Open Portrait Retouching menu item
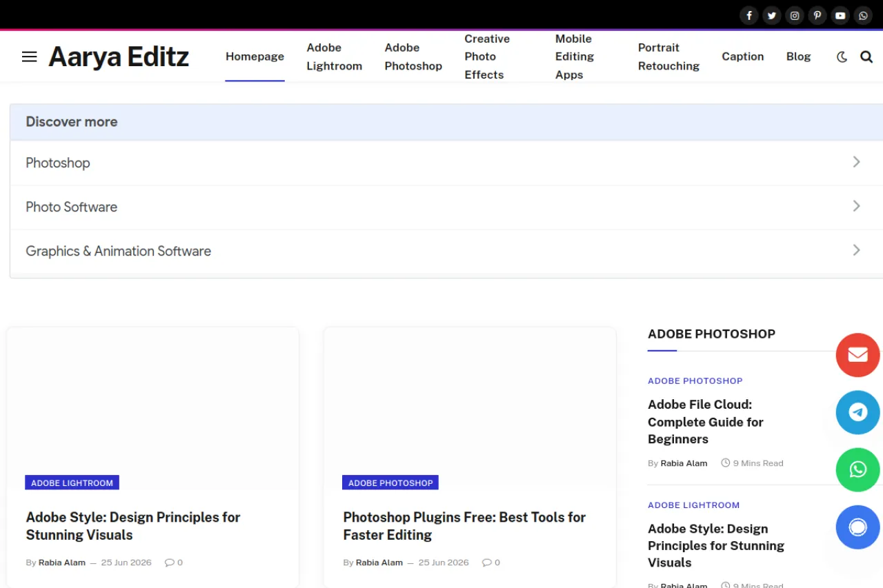The image size is (883, 588). (x=668, y=57)
